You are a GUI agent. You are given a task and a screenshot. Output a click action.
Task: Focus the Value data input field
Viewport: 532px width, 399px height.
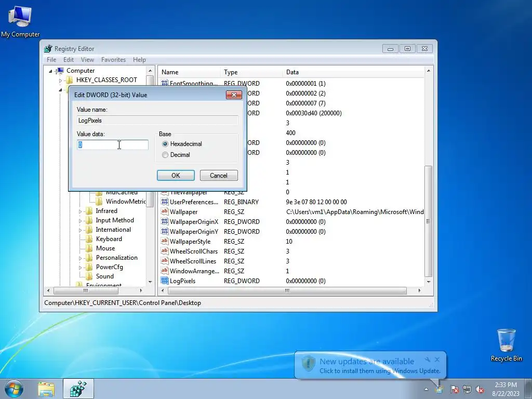coord(113,144)
